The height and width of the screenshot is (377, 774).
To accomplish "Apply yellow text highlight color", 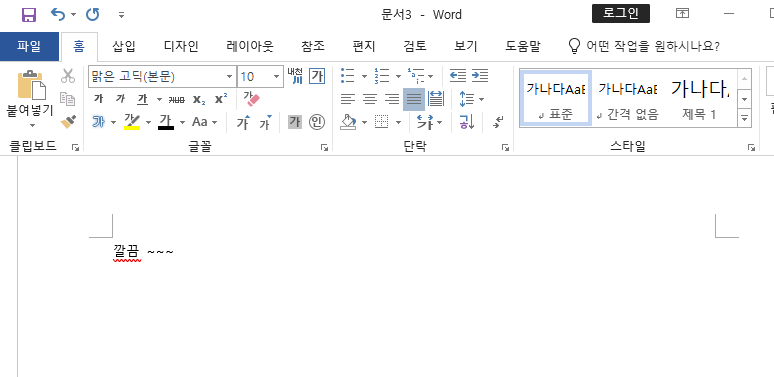I will pyautogui.click(x=132, y=121).
